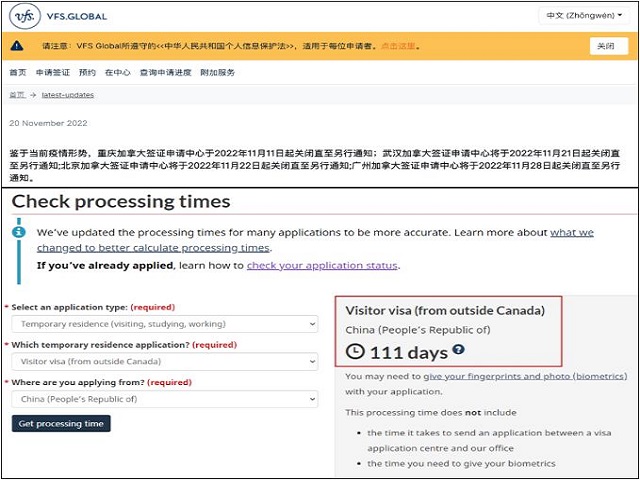Open the application type dropdown
The width and height of the screenshot is (640, 480).
tap(165, 324)
